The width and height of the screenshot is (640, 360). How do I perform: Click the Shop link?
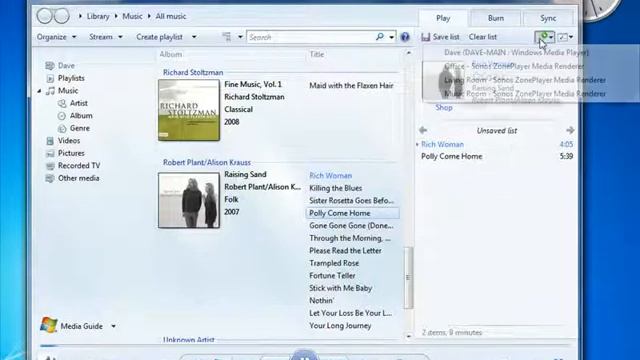444,107
